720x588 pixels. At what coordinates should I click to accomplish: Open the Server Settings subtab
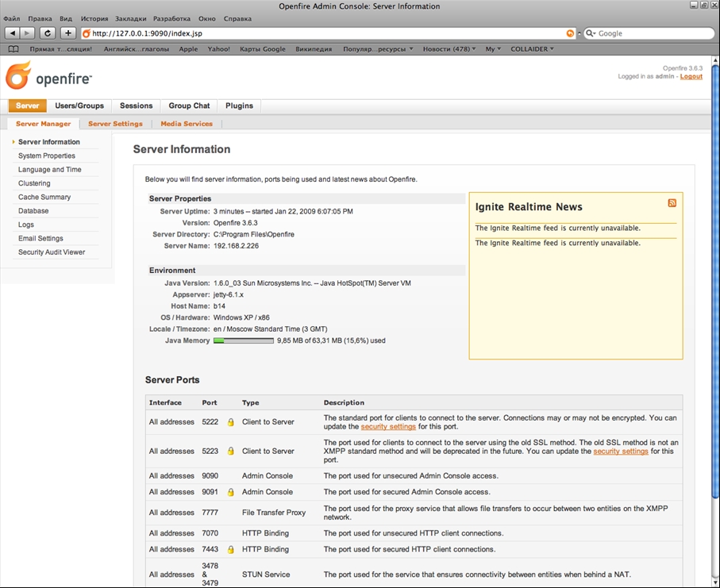tap(115, 124)
